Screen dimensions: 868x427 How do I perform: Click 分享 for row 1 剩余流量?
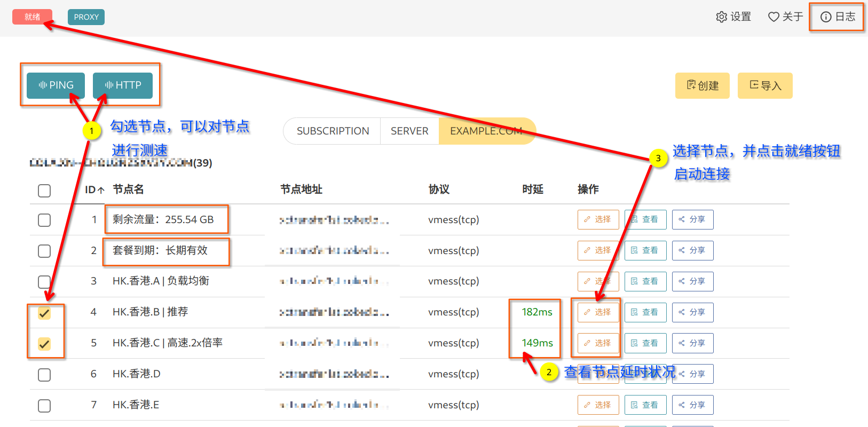click(692, 219)
